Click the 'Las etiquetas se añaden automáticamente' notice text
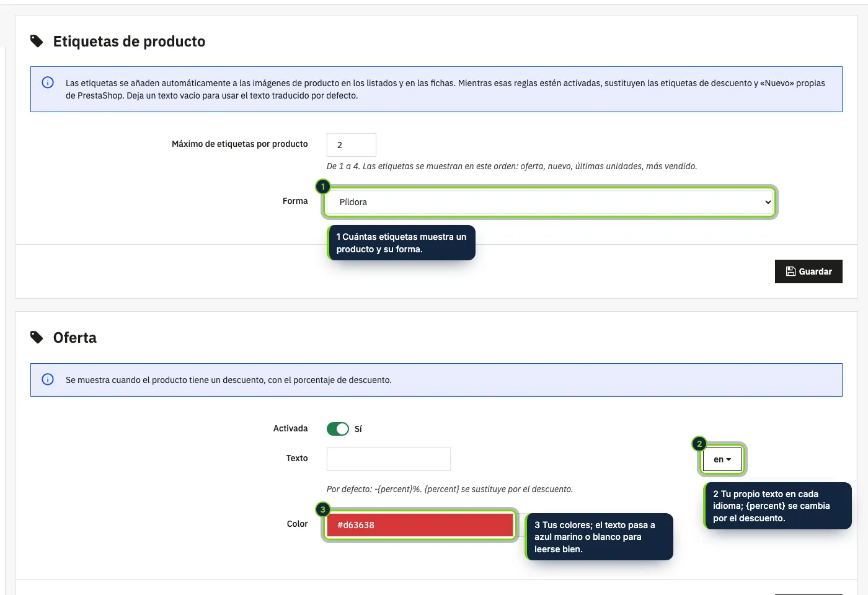868x595 pixels. pyautogui.click(x=445, y=89)
